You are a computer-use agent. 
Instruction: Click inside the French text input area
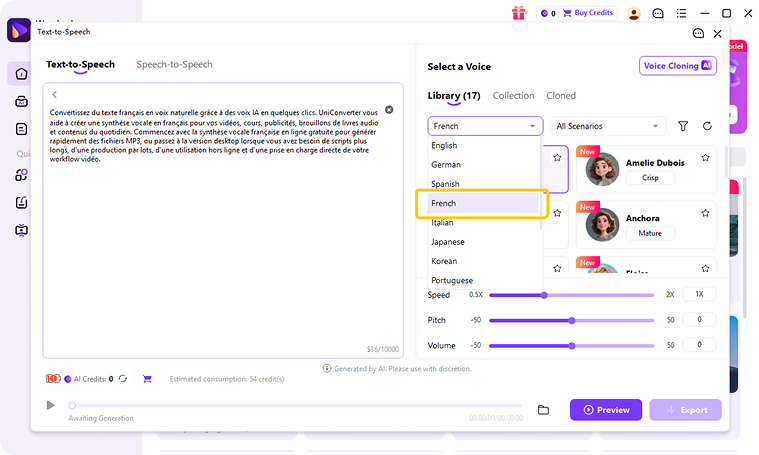coord(223,220)
